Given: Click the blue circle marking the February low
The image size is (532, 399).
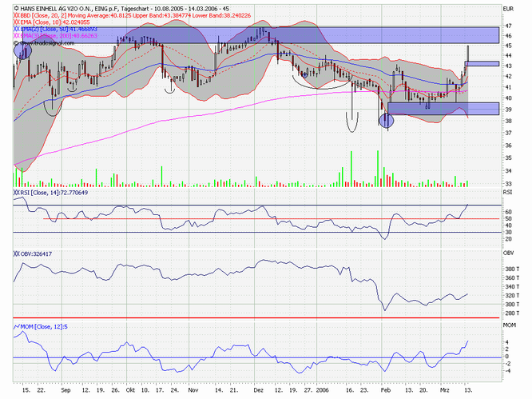Looking at the screenshot, I should coord(387,121).
